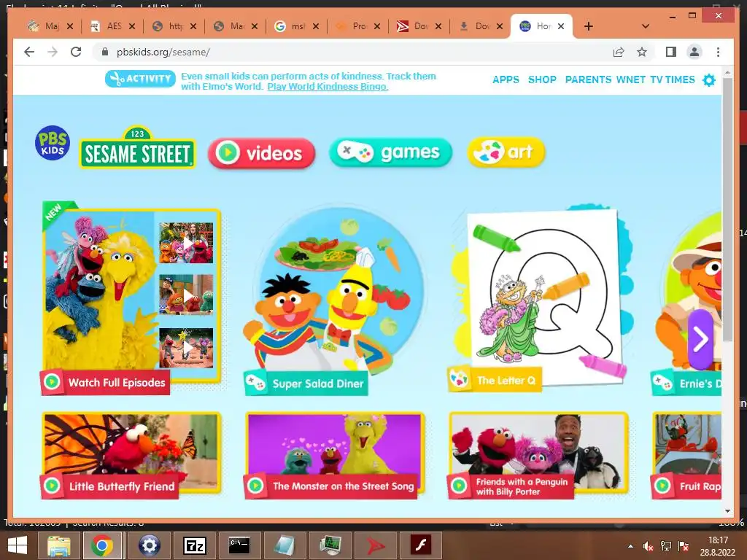Open the SHOP link
Viewport: 747px width, 560px height.
(542, 79)
